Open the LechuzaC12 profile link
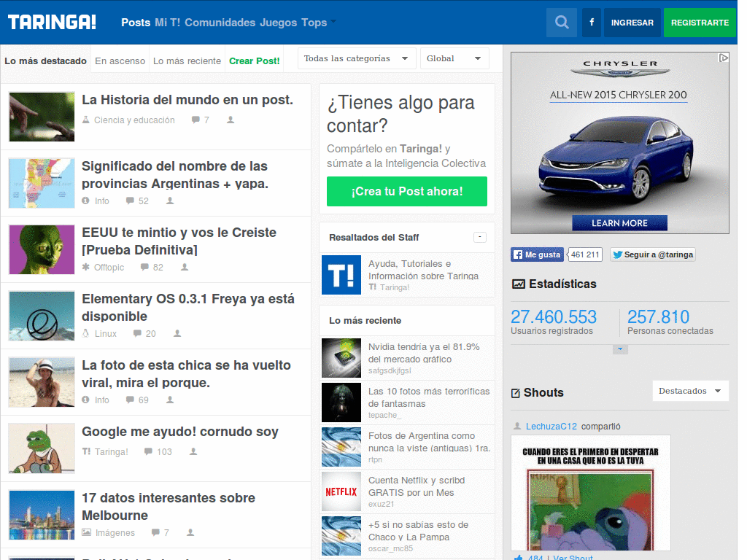The image size is (747, 560). coord(551,426)
